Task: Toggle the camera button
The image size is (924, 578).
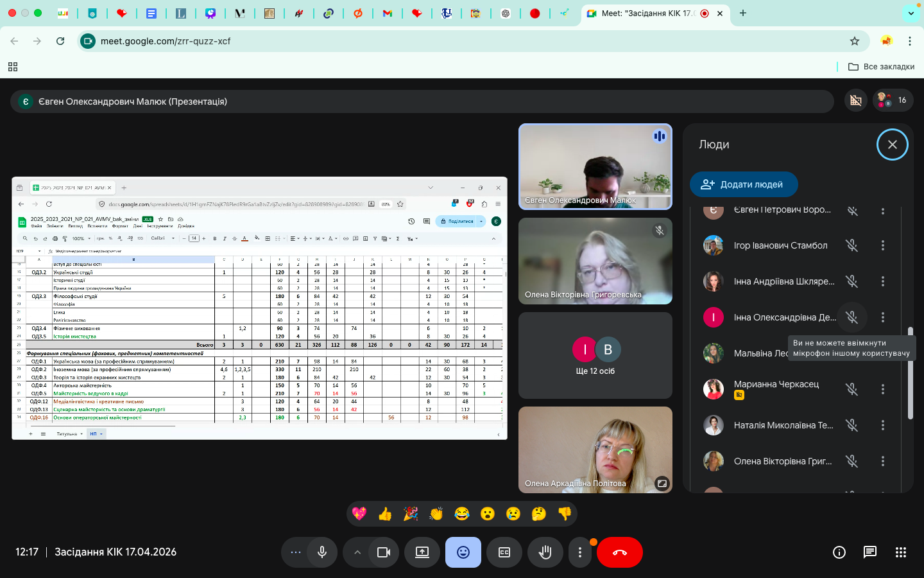Action: (x=384, y=552)
